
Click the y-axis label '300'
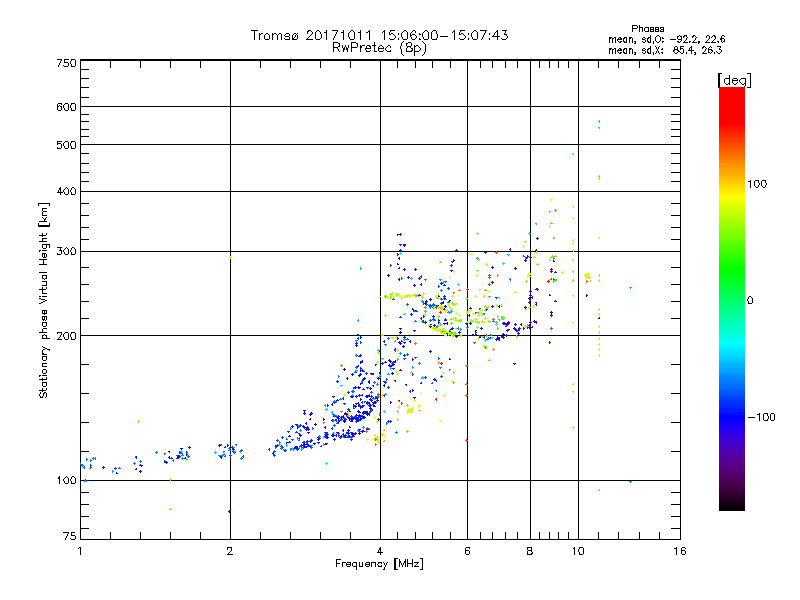pyautogui.click(x=67, y=252)
